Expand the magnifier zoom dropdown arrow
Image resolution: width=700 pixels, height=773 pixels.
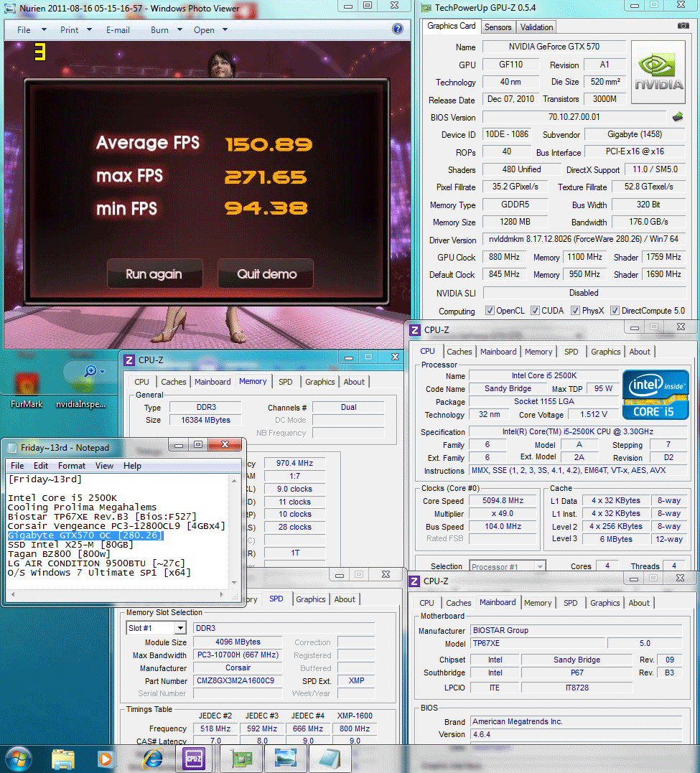tap(103, 371)
